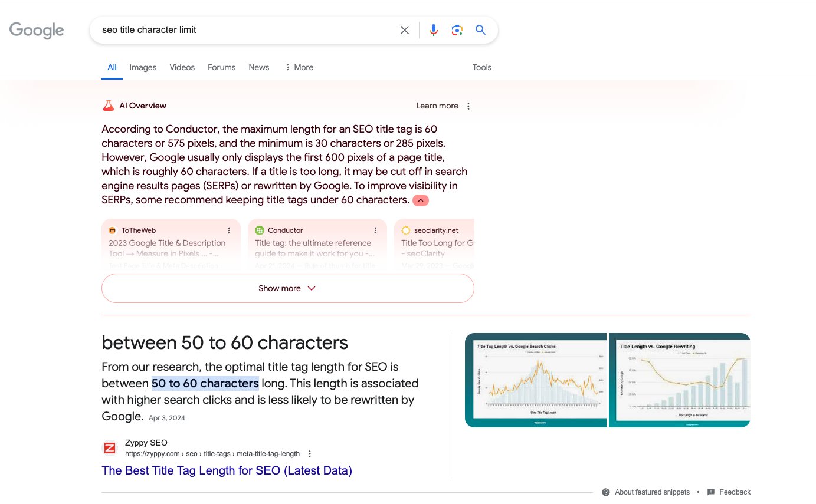Open the Zyppy SEO favicon
The width and height of the screenshot is (816, 504).
110,448
